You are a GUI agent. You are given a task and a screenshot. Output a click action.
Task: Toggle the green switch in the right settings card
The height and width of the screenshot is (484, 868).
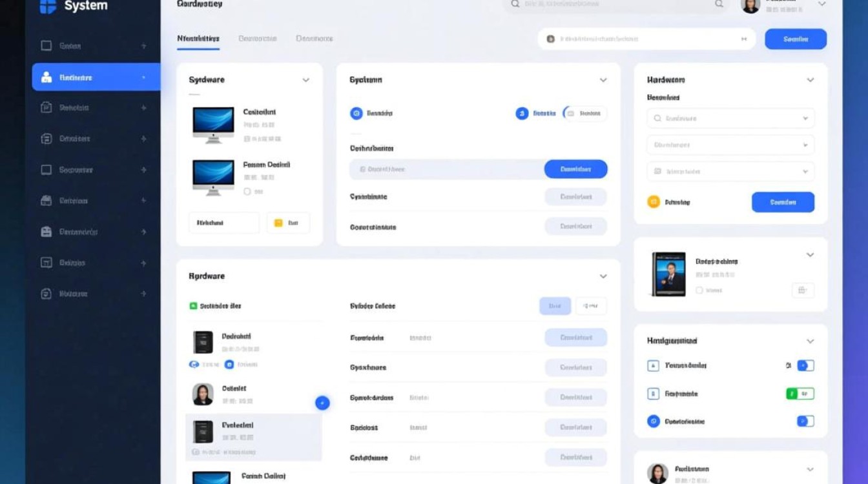(x=800, y=394)
